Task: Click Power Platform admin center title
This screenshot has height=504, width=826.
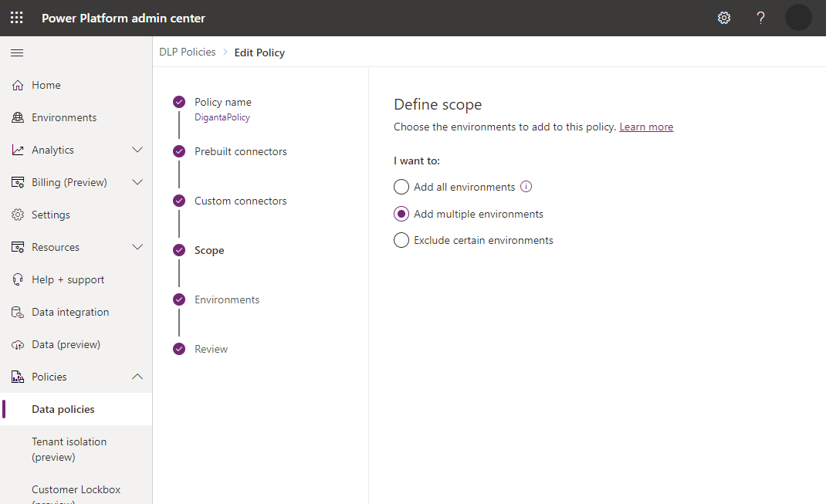Action: (124, 19)
